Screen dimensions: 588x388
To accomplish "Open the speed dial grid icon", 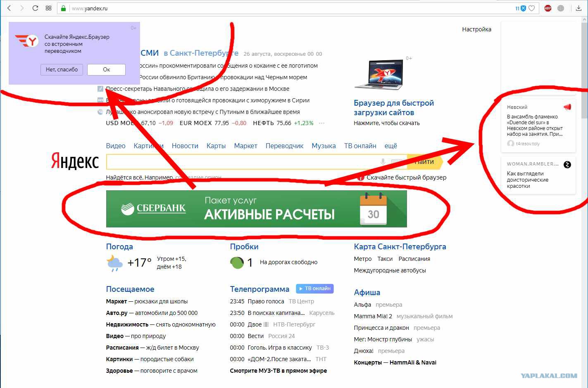I will pyautogui.click(x=48, y=8).
